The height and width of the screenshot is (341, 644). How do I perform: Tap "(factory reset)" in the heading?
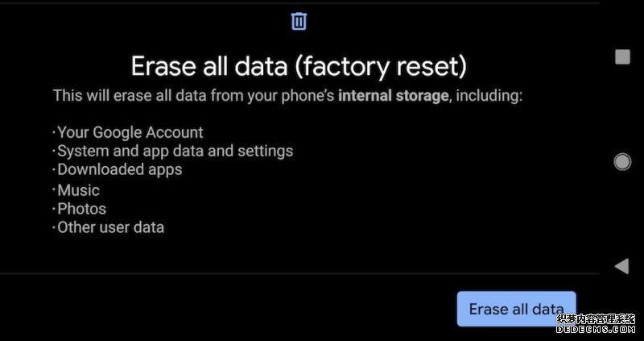[x=381, y=67]
